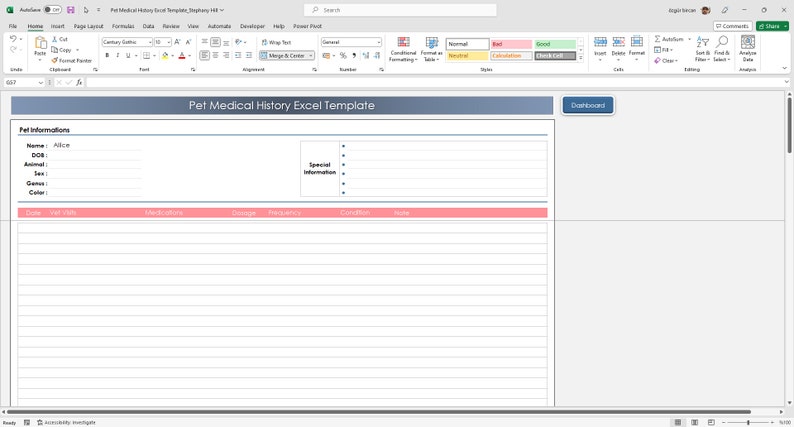Switch to the Formulas tab
Viewport: 794px width, 427px height.
(x=123, y=26)
